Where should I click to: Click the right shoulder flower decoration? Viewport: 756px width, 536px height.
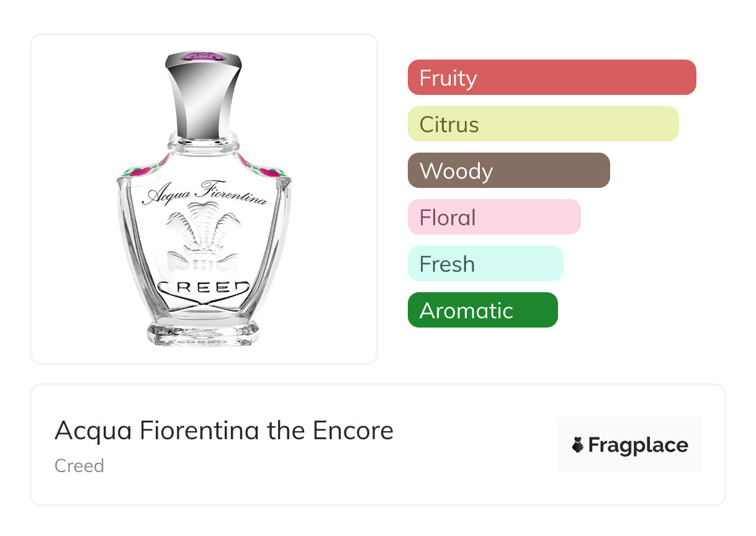tap(266, 169)
